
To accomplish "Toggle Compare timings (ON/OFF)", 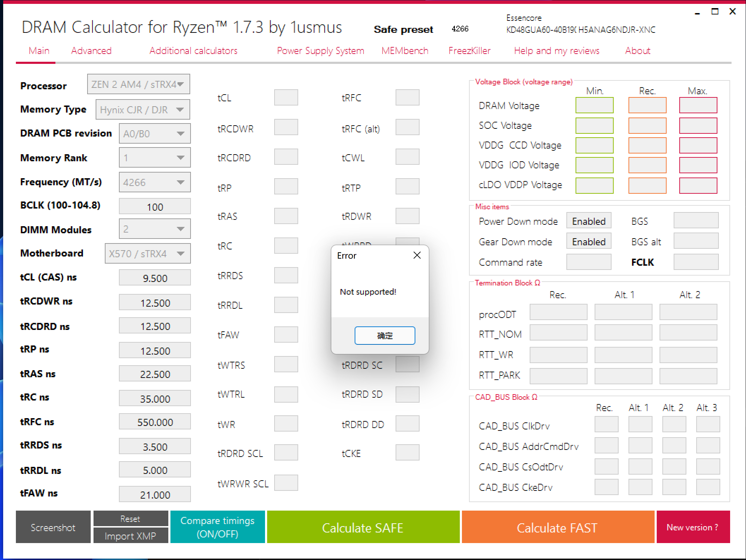I will pyautogui.click(x=217, y=527).
